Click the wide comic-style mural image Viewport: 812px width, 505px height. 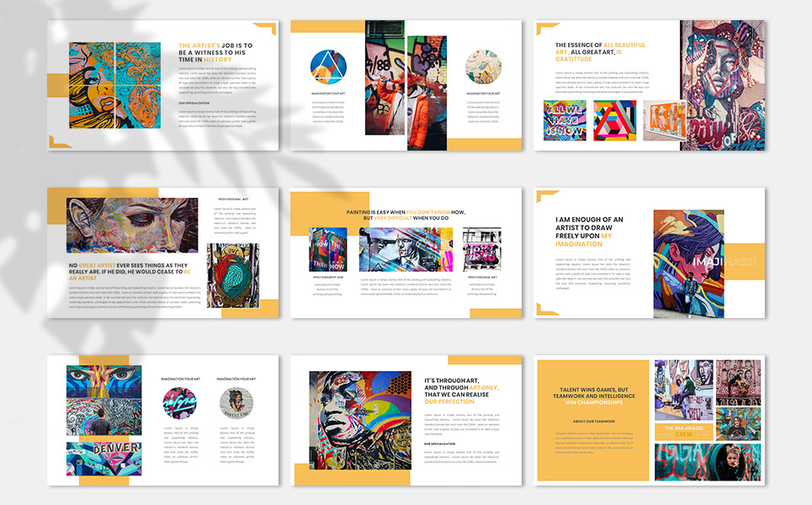pyautogui.click(x=406, y=249)
